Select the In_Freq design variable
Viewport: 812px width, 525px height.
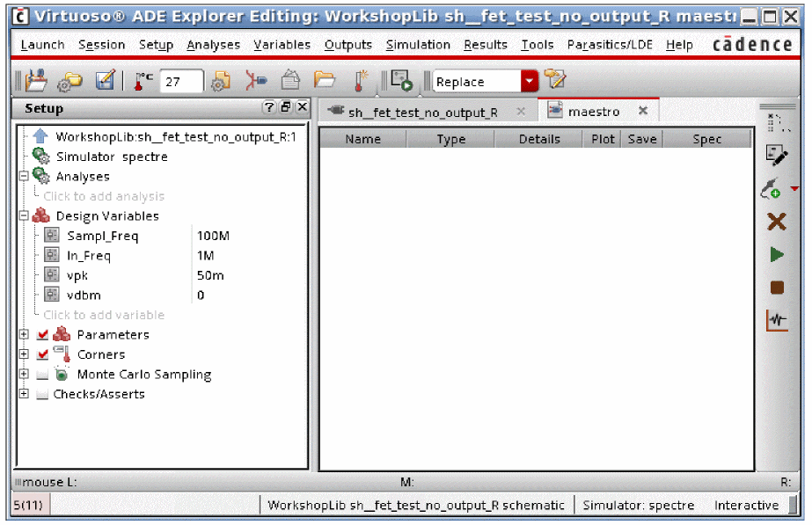pyautogui.click(x=89, y=256)
